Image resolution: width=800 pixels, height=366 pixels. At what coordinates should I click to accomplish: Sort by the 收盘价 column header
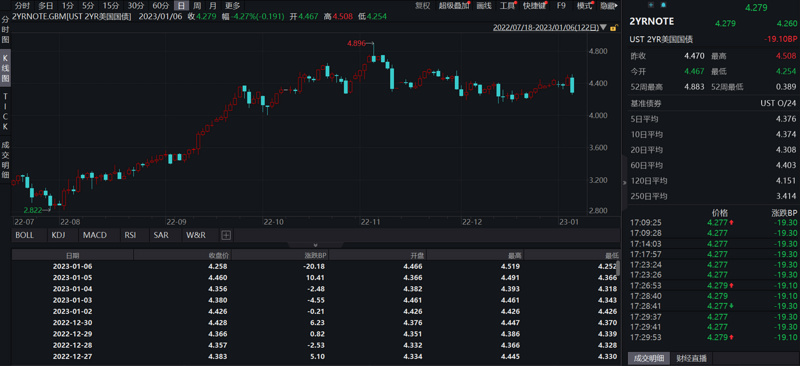coord(182,255)
